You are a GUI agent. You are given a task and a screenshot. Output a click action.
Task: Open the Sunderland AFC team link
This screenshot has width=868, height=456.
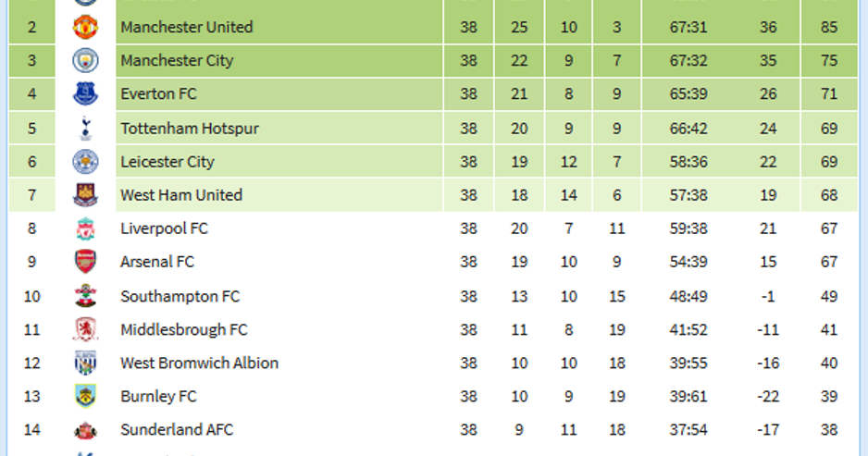click(x=177, y=429)
